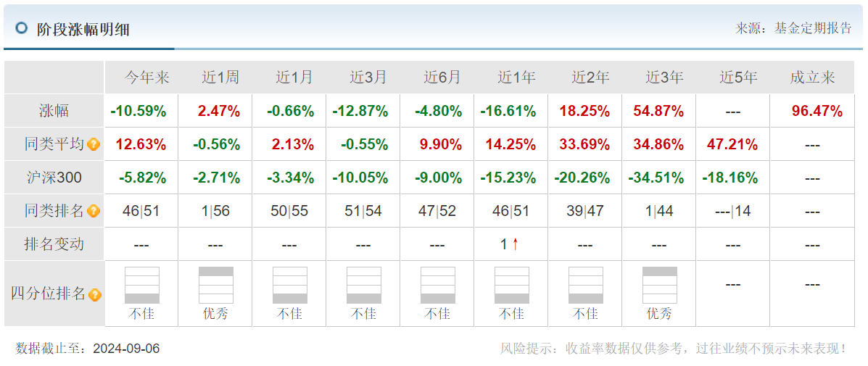Click 成立来 涨幅 value 96.47%

coord(817,112)
